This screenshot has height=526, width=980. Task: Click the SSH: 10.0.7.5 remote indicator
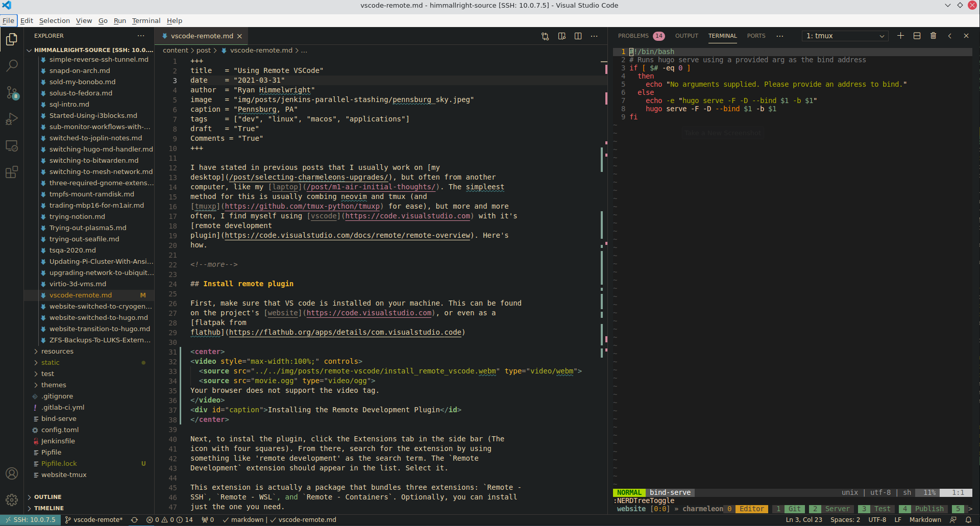(x=30, y=520)
